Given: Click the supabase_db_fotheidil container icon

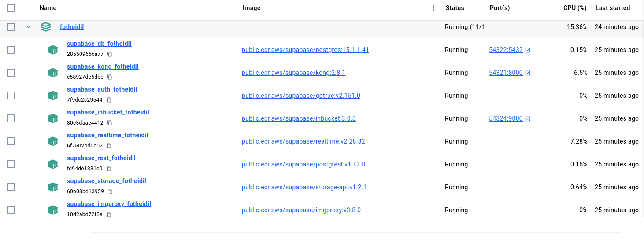Looking at the screenshot, I should [53, 50].
